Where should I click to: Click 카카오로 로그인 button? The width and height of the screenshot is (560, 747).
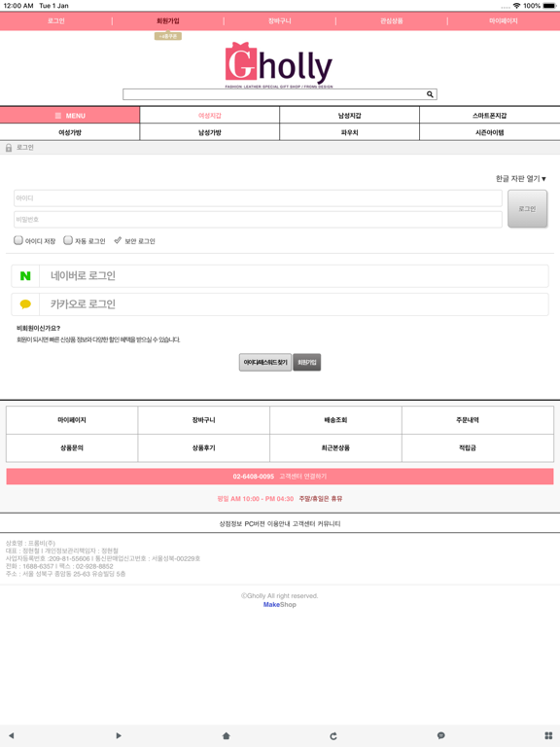[x=280, y=303]
